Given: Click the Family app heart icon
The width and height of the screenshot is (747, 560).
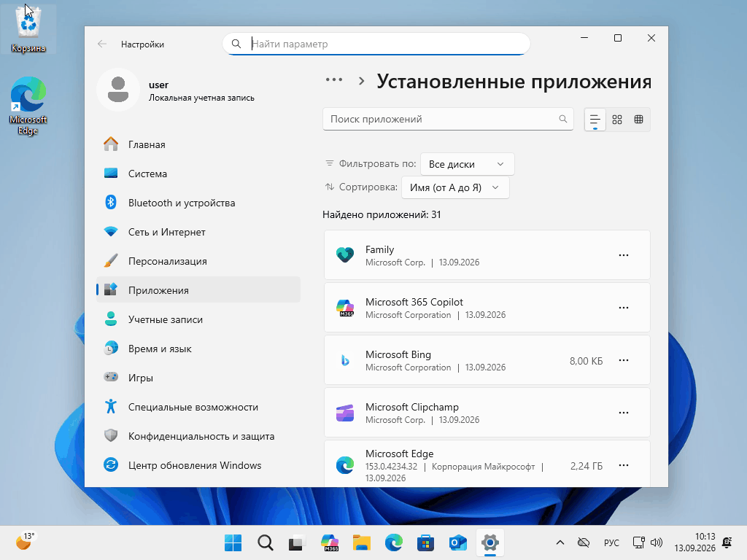Looking at the screenshot, I should 345,255.
